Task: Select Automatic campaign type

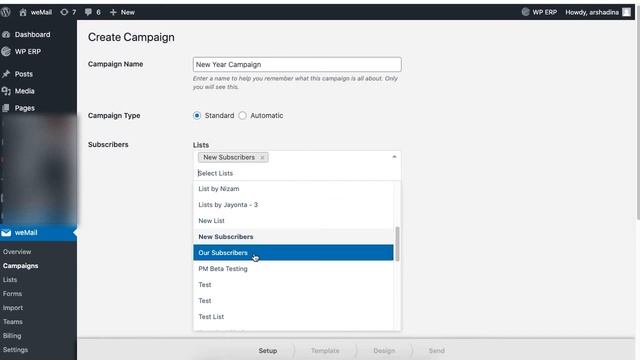Action: coord(242,116)
